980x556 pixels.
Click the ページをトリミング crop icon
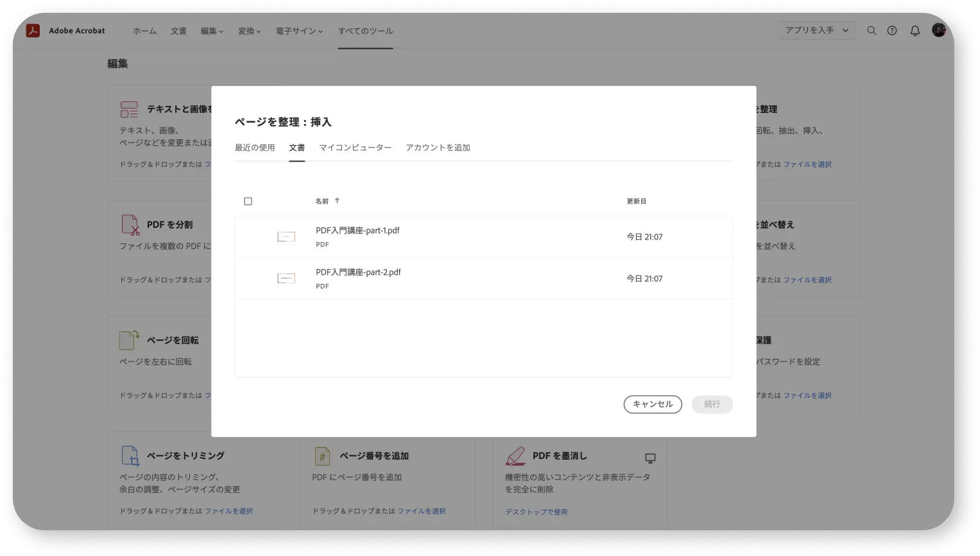[130, 455]
